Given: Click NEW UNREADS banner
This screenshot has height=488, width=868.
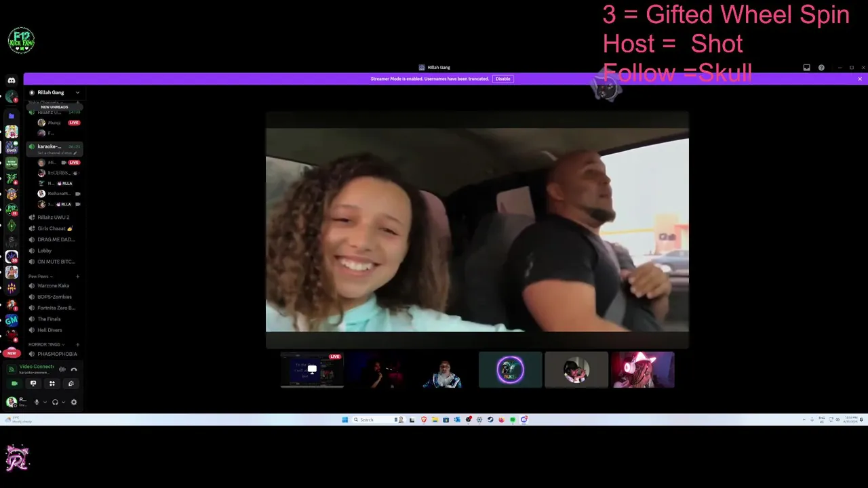Looking at the screenshot, I should pyautogui.click(x=54, y=107).
